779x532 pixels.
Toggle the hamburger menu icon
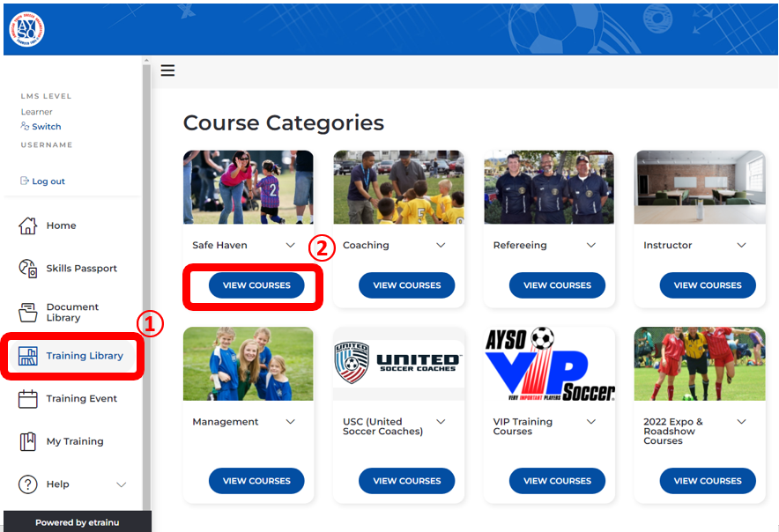pyautogui.click(x=167, y=70)
